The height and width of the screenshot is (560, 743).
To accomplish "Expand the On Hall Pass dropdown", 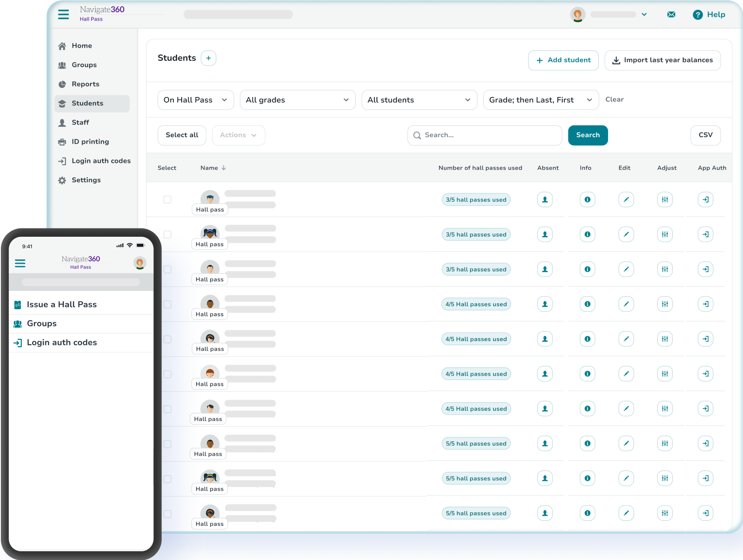I will (x=195, y=100).
